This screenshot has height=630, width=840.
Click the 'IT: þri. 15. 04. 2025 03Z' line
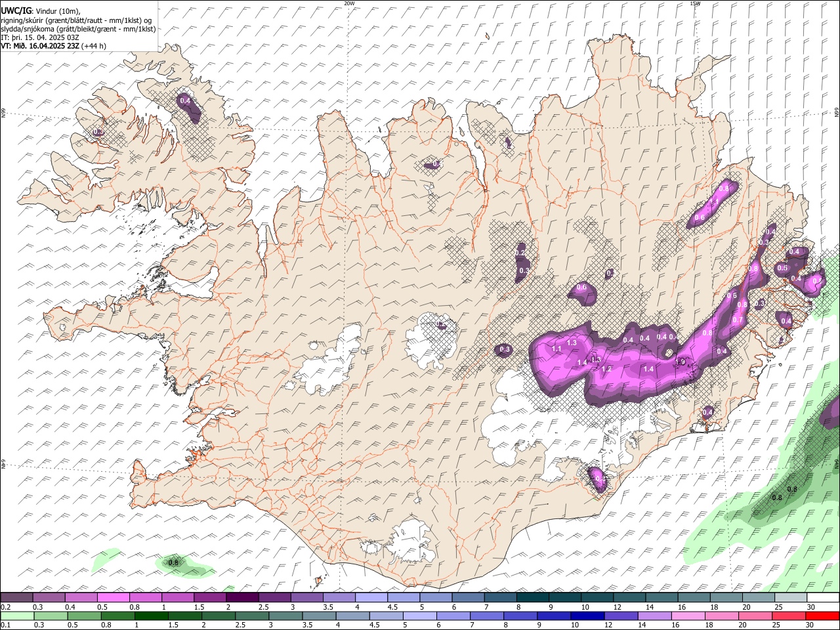40,37
